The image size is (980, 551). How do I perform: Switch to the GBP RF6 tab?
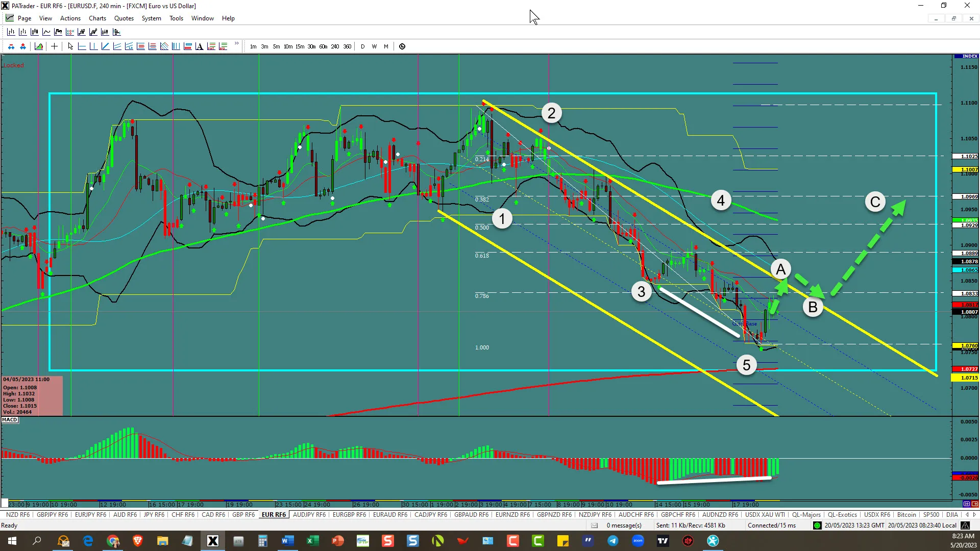[243, 515]
